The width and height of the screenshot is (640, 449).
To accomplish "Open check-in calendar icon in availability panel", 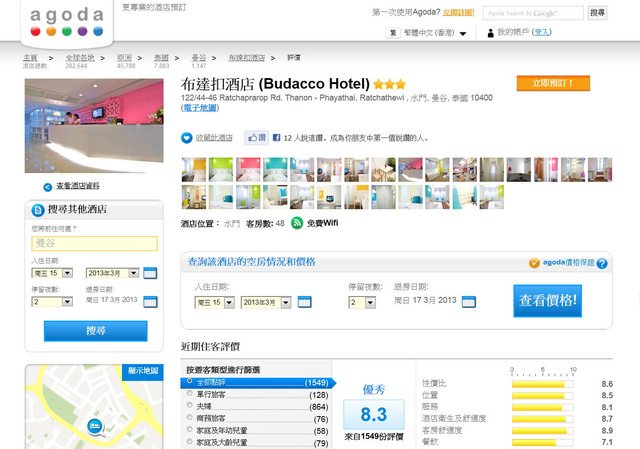I will point(304,302).
